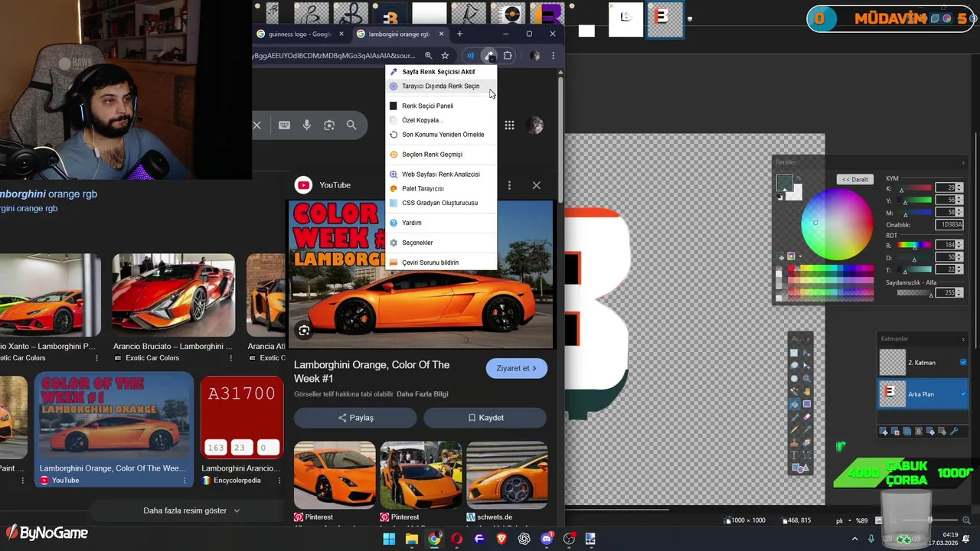Select the Paint Bucket tool
Screen dimensions: 980x551
click(x=794, y=404)
